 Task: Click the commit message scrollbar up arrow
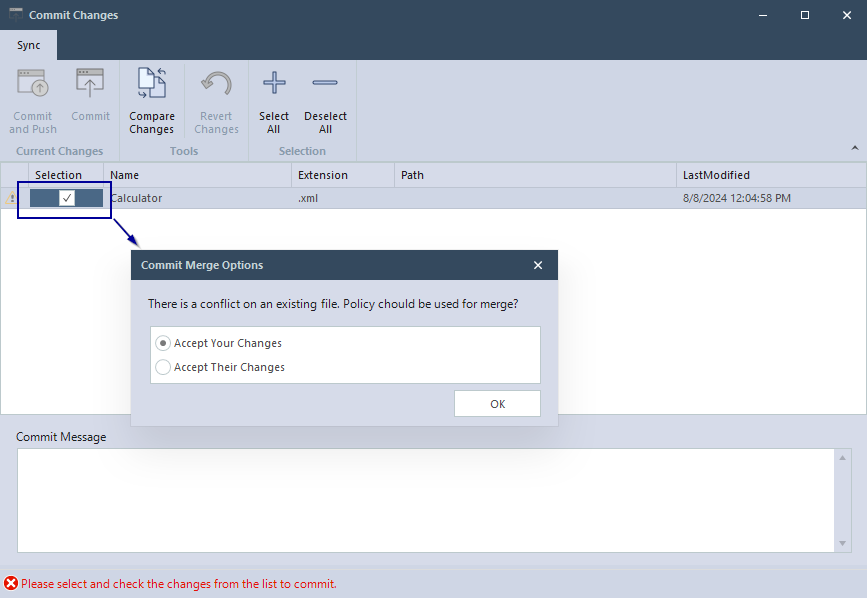coord(842,458)
